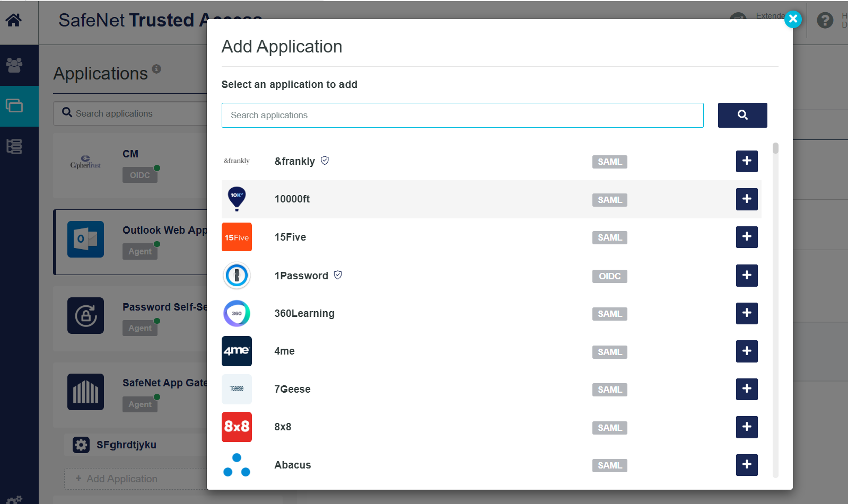Click the gear icon beside SFghrdtjyku

tap(81, 445)
